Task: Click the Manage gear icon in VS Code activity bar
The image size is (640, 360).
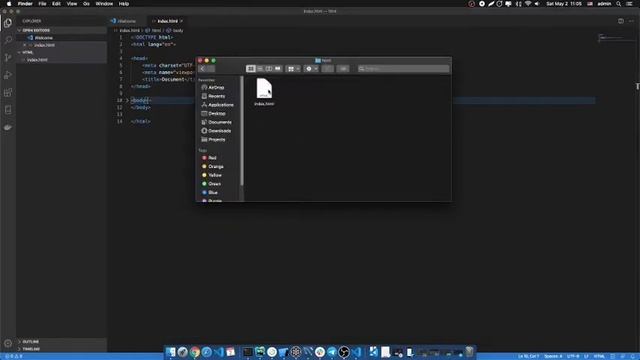Action: point(8,343)
